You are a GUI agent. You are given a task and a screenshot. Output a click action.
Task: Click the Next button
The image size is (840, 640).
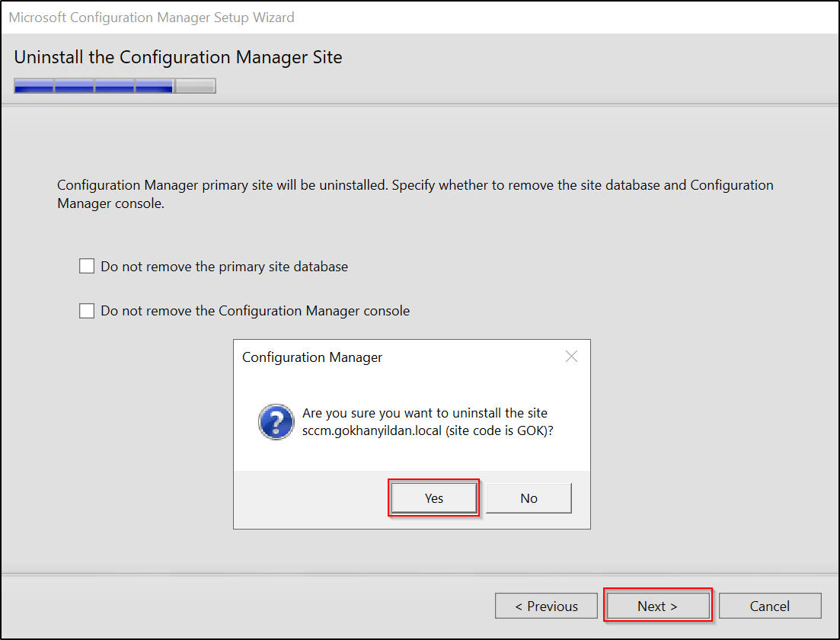(x=657, y=606)
